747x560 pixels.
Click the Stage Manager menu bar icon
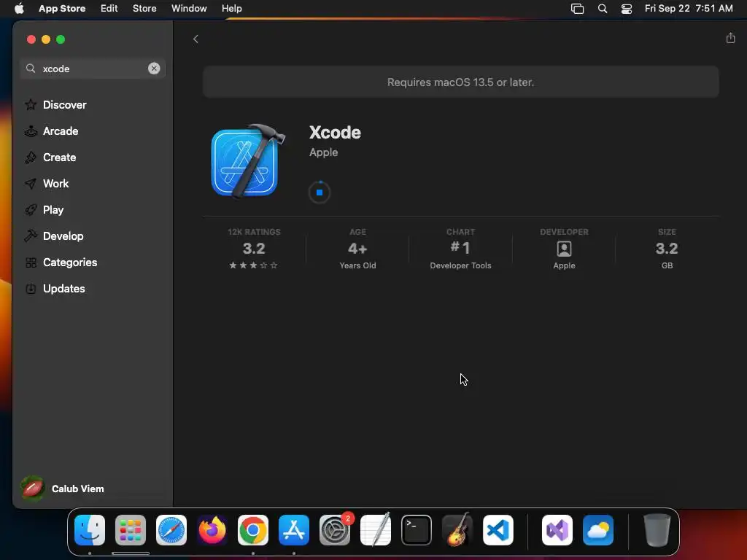click(x=578, y=9)
